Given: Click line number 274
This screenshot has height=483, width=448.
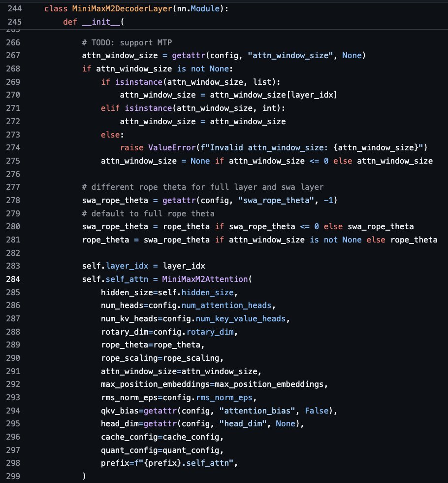Looking at the screenshot, I should point(13,147).
